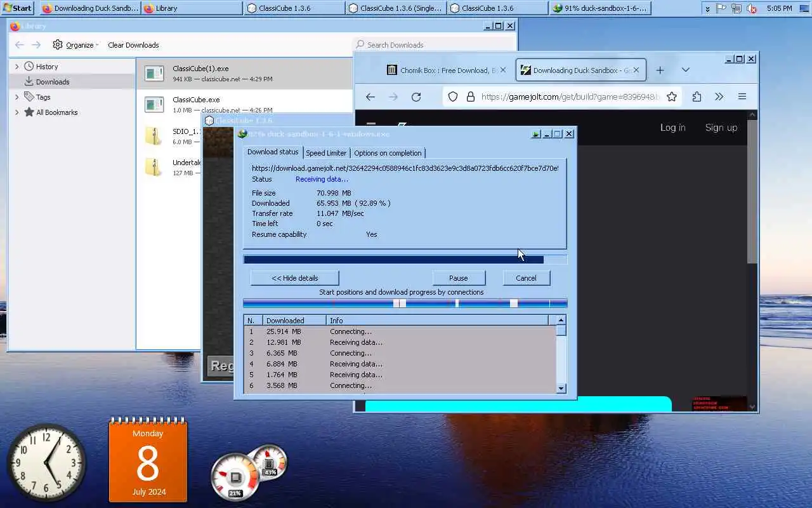Open the Action Center flag tray icon
812x508 pixels.
pos(721,8)
